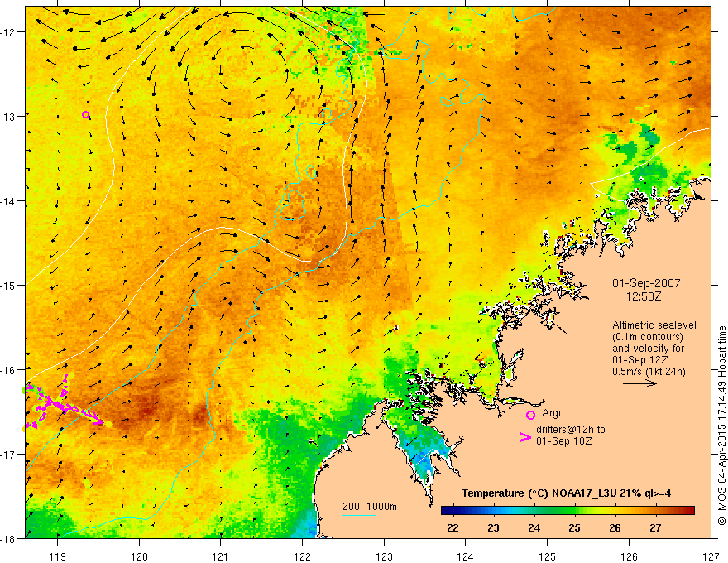Click colorbar tick label '23'
The image size is (728, 563).
tap(493, 527)
